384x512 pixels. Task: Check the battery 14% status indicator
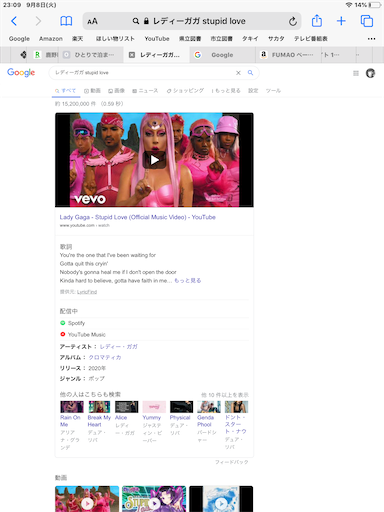click(368, 5)
